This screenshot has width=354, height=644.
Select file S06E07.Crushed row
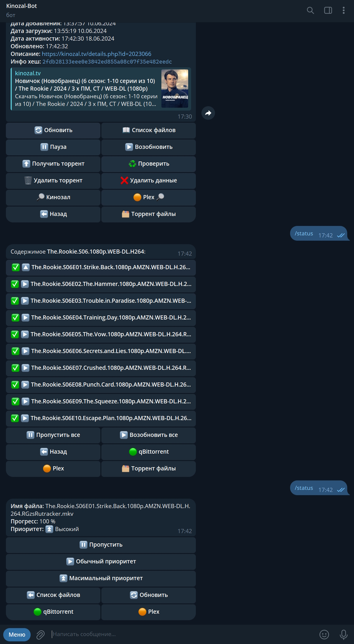pos(101,368)
